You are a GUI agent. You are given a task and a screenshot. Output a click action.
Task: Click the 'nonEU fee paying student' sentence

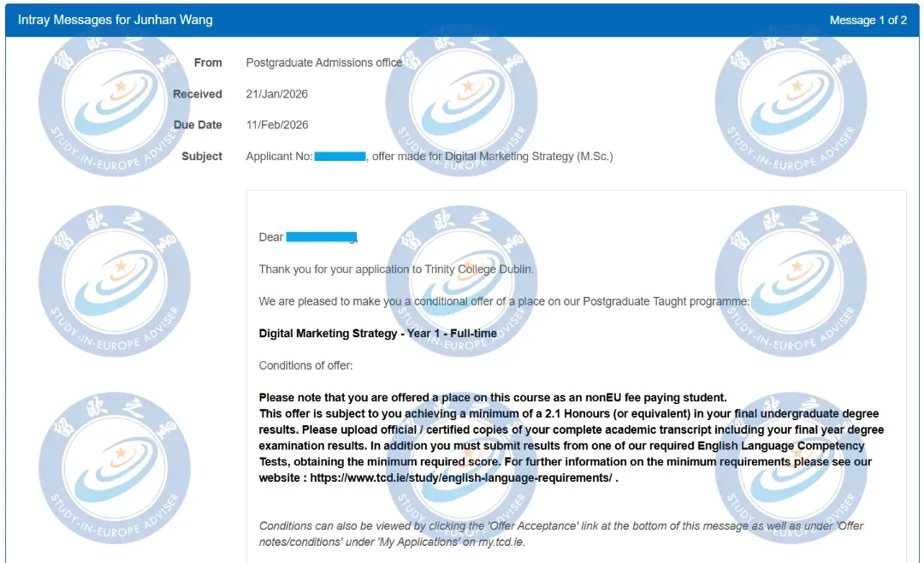tap(493, 398)
